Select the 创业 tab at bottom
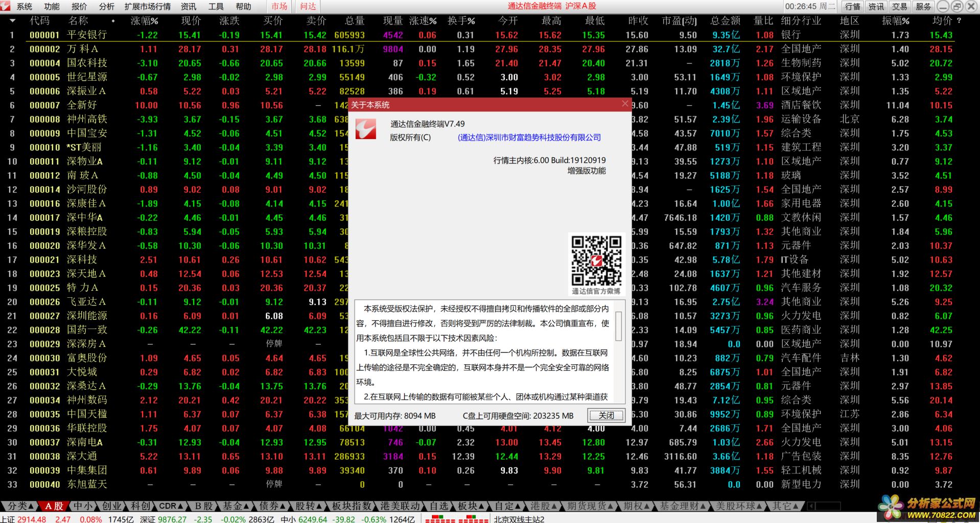Viewport: 980px width, 523px height. coord(111,506)
